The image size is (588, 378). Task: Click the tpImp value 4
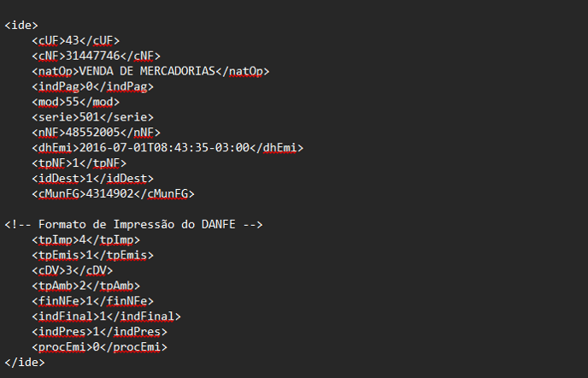pyautogui.click(x=83, y=239)
